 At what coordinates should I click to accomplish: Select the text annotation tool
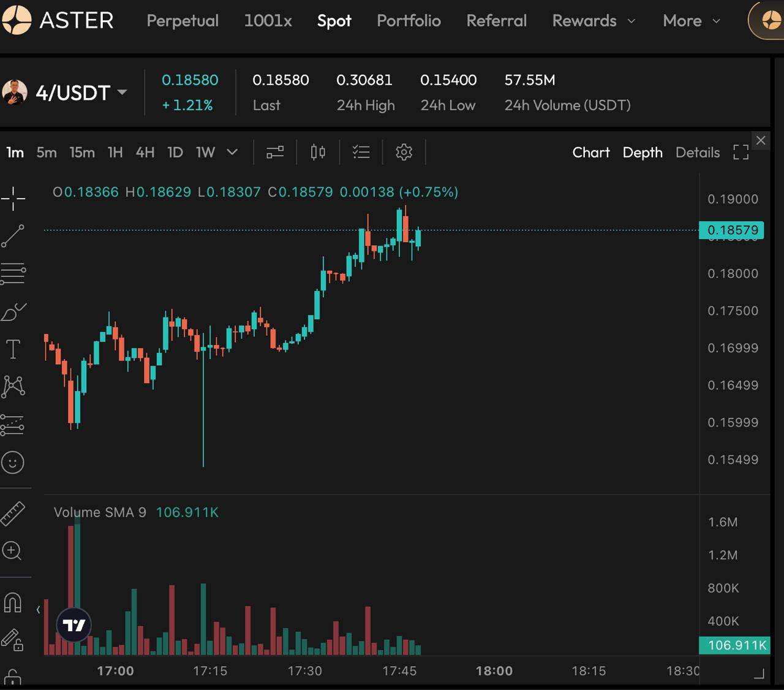pos(13,349)
